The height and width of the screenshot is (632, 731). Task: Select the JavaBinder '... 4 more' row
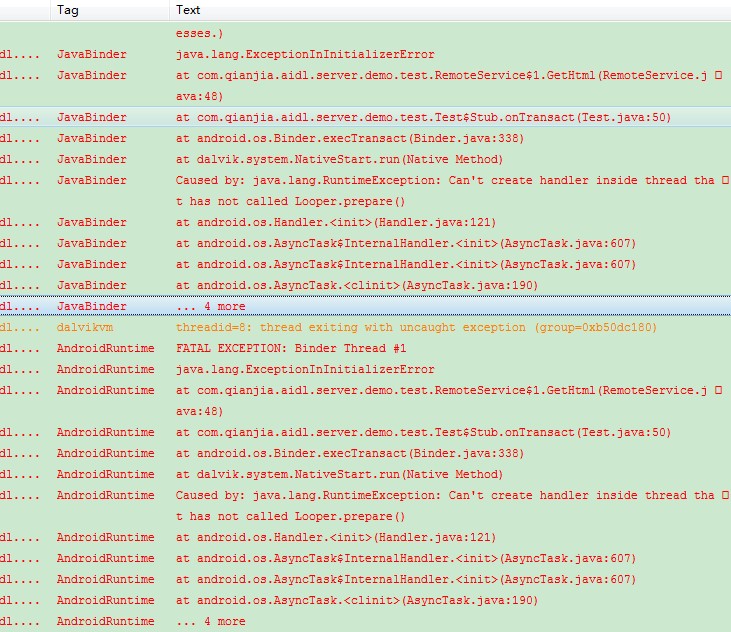(366, 306)
